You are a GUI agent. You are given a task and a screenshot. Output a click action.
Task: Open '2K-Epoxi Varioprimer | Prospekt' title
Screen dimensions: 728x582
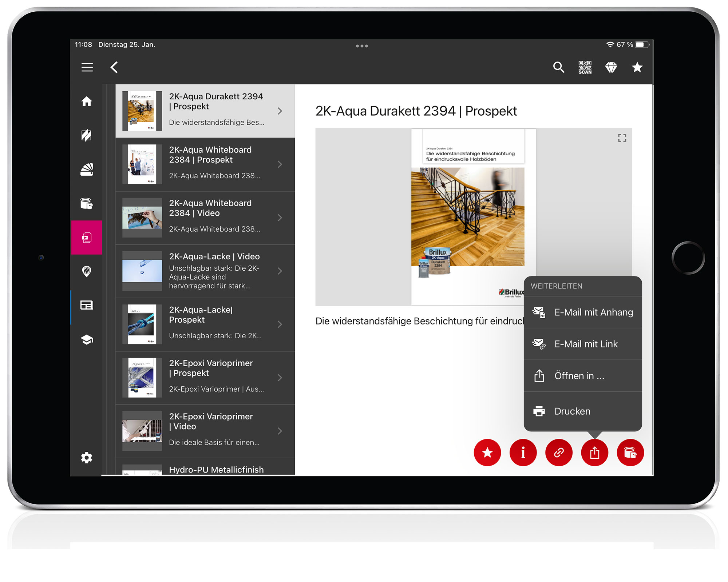[211, 368]
